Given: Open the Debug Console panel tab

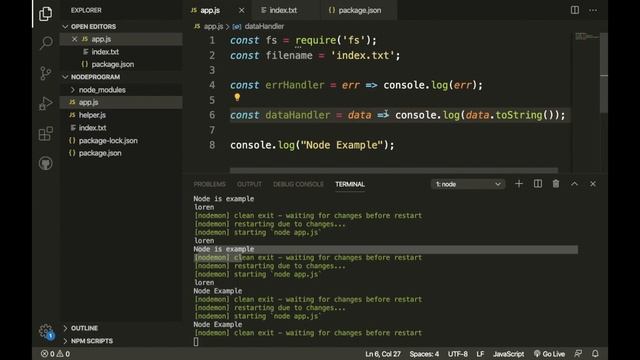Looking at the screenshot, I should (x=298, y=184).
